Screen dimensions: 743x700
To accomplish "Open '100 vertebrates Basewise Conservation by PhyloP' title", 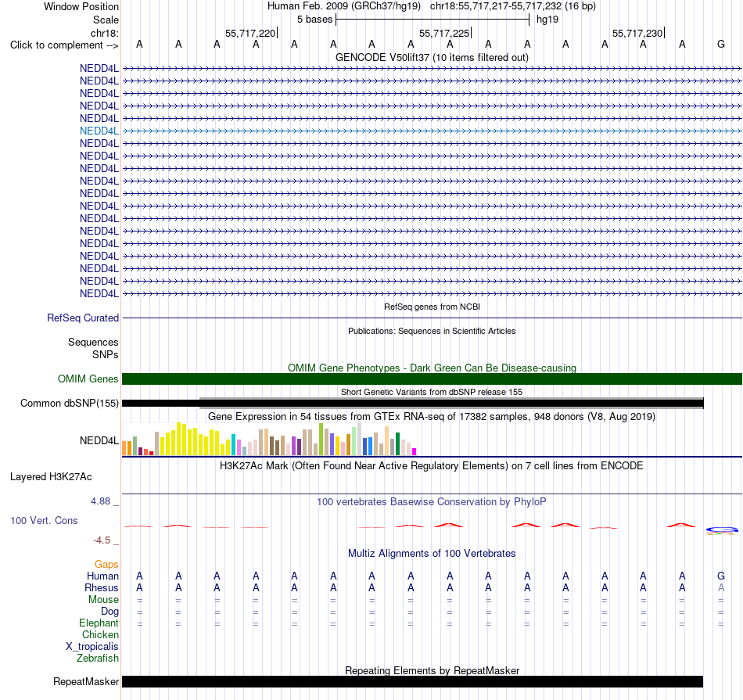I will coord(432,501).
